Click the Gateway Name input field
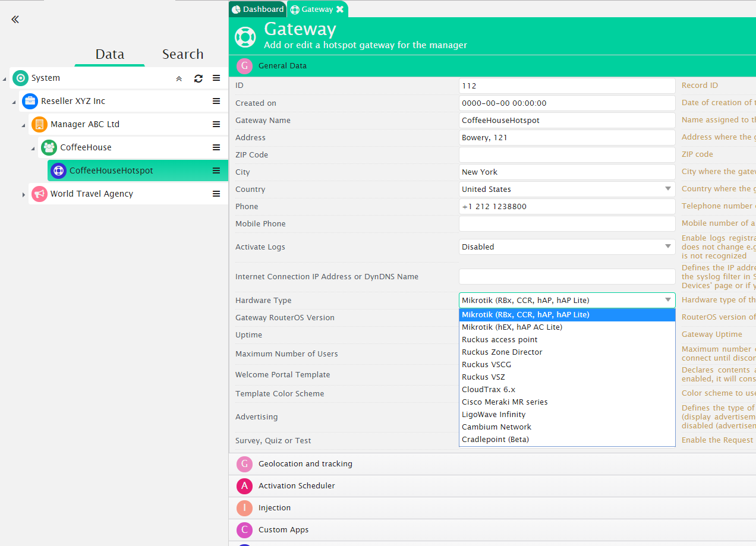Image resolution: width=756 pixels, height=546 pixels. click(x=566, y=120)
